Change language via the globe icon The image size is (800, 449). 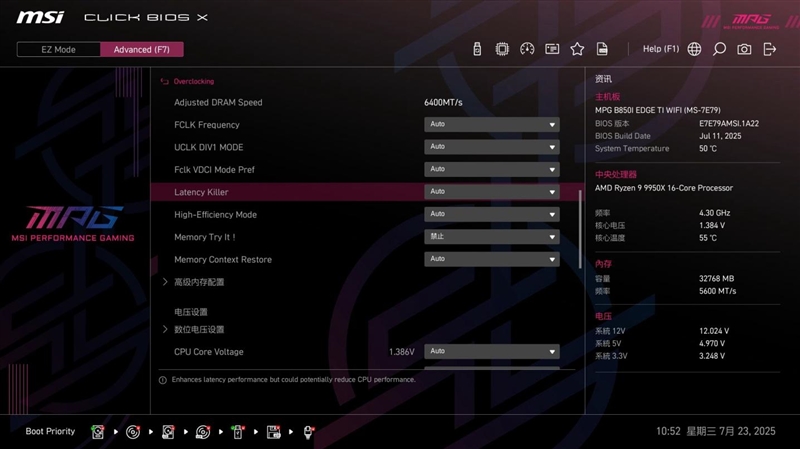point(694,49)
